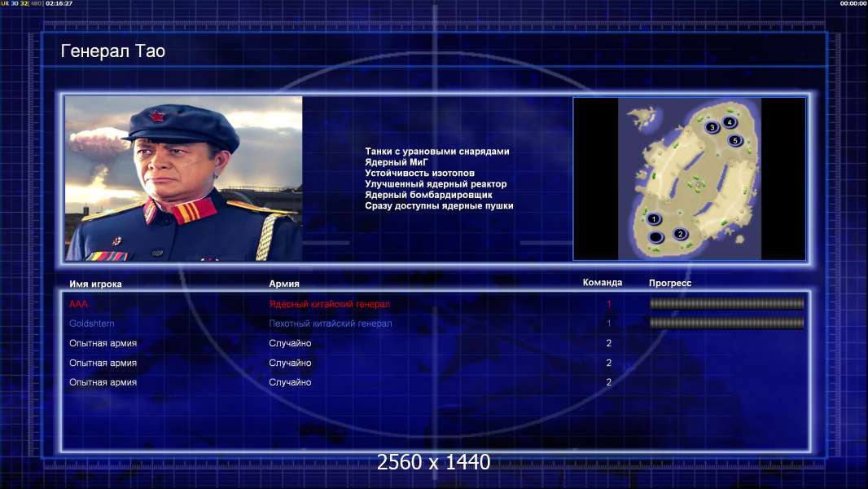
Task: Click 'Ядерный китайский генерал' army entry
Action: point(330,304)
